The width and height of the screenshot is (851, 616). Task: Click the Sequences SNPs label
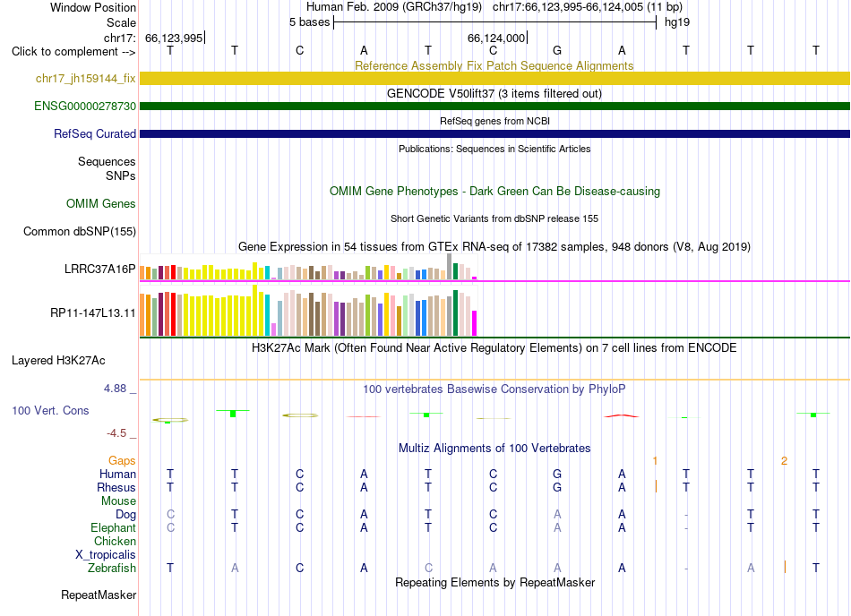107,168
